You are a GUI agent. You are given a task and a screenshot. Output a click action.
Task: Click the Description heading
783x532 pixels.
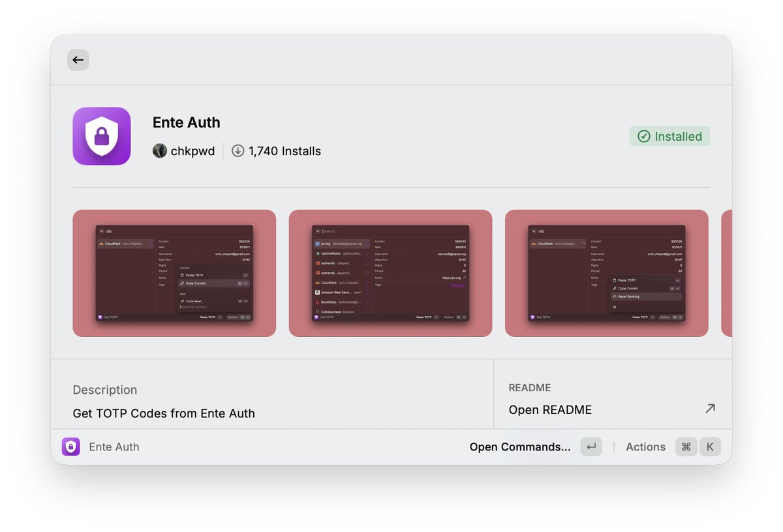click(x=105, y=390)
